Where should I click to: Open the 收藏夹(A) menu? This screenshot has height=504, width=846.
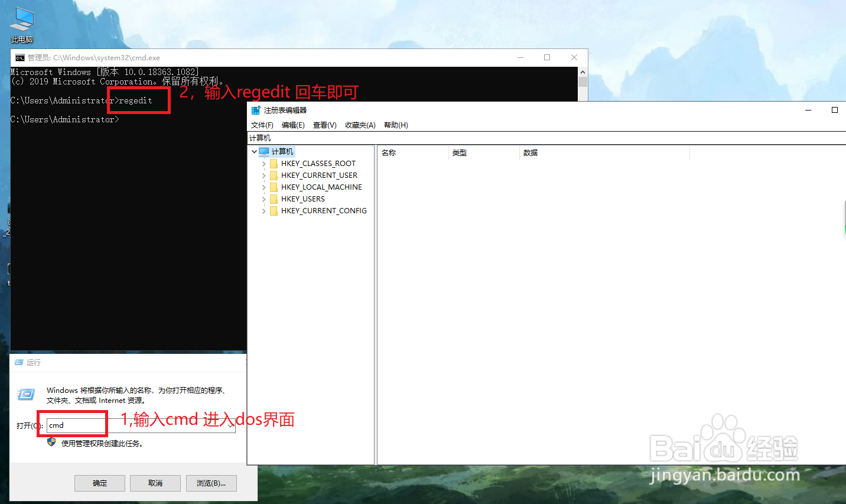[360, 125]
